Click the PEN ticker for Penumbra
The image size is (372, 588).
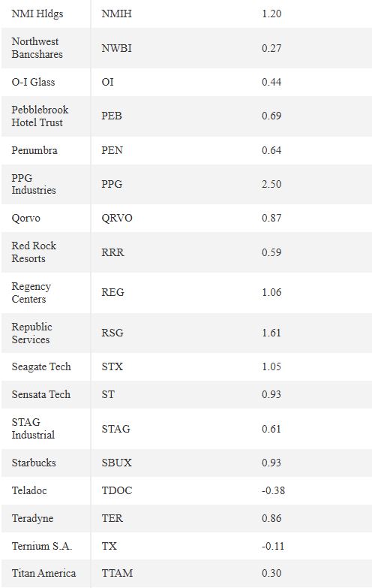112,150
